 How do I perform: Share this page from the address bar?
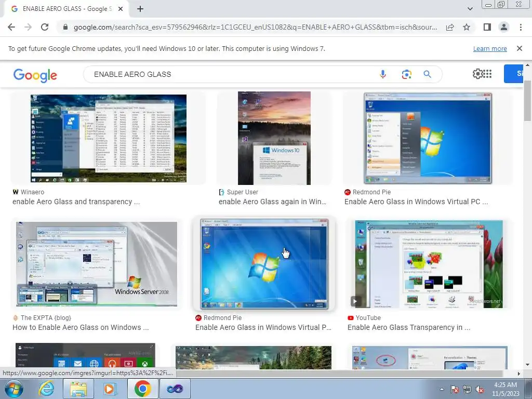pos(450,27)
